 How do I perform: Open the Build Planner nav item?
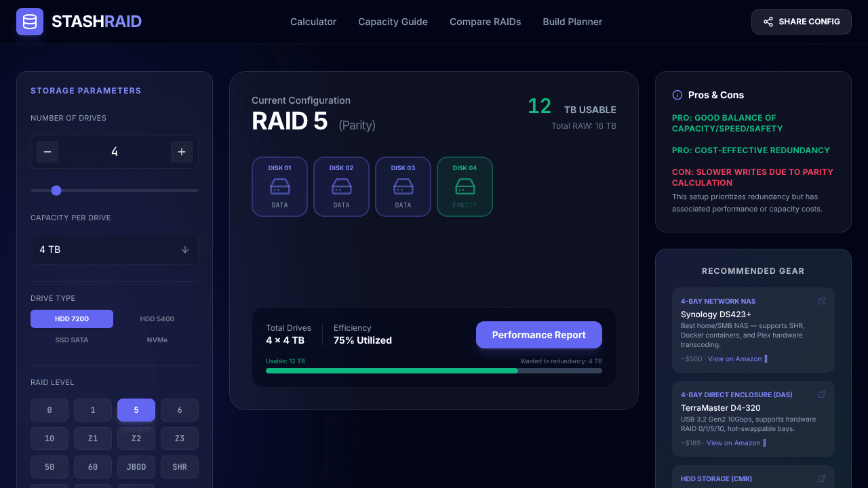(x=572, y=22)
